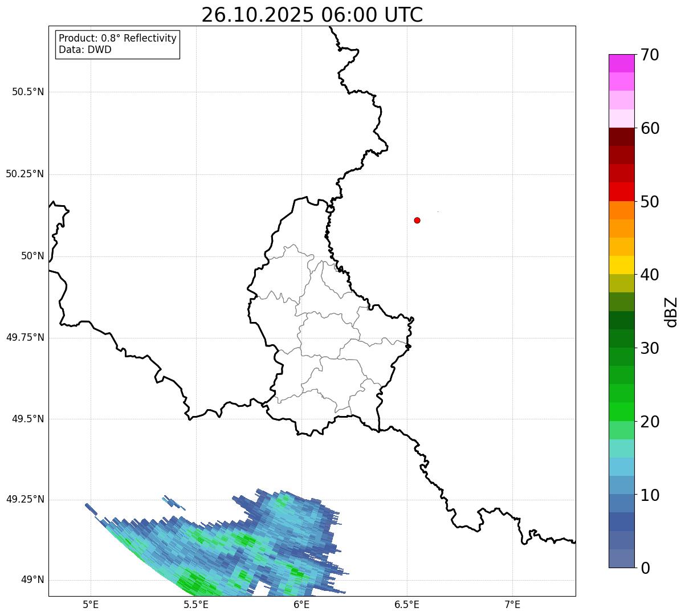
Task: Click the 49.75°N latitude tick label
Action: pyautogui.click(x=25, y=337)
